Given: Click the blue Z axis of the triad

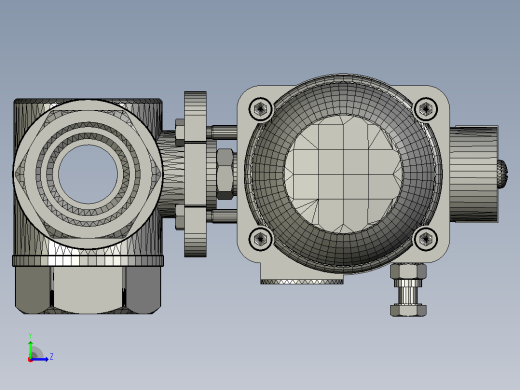Looking at the screenshot, I should (39, 359).
